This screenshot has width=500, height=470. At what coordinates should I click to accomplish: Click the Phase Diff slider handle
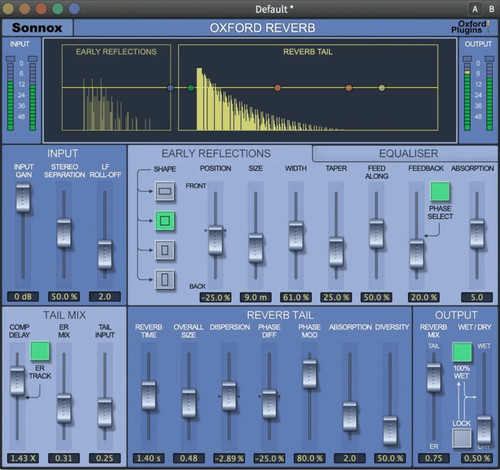coord(269,404)
